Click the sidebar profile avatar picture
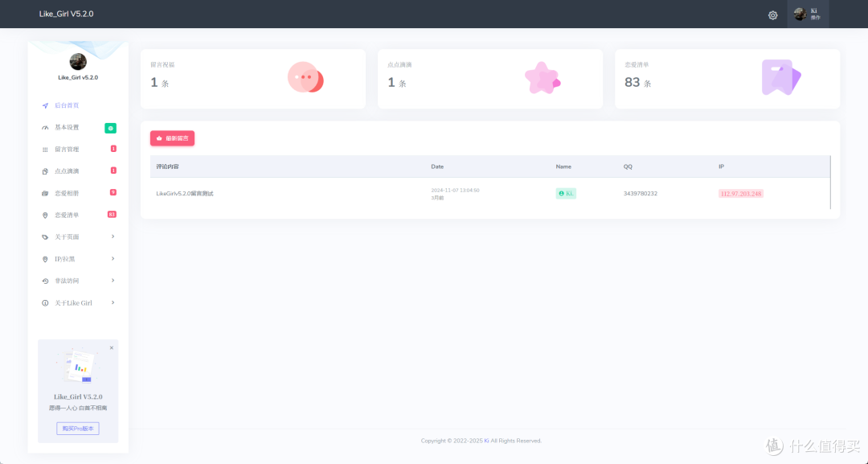This screenshot has width=868, height=464. [x=78, y=61]
